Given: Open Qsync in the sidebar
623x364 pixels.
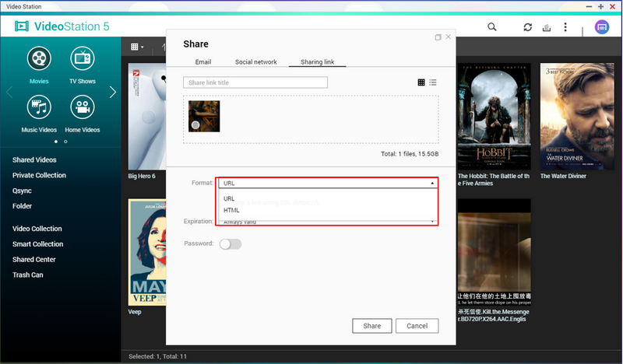Looking at the screenshot, I should pos(22,191).
